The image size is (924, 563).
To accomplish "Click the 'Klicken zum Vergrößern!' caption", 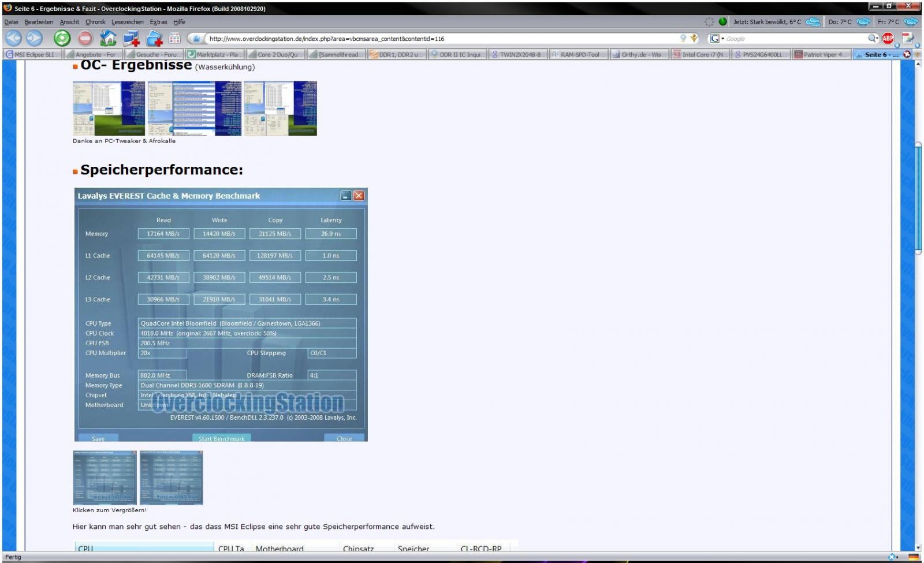I will (110, 510).
